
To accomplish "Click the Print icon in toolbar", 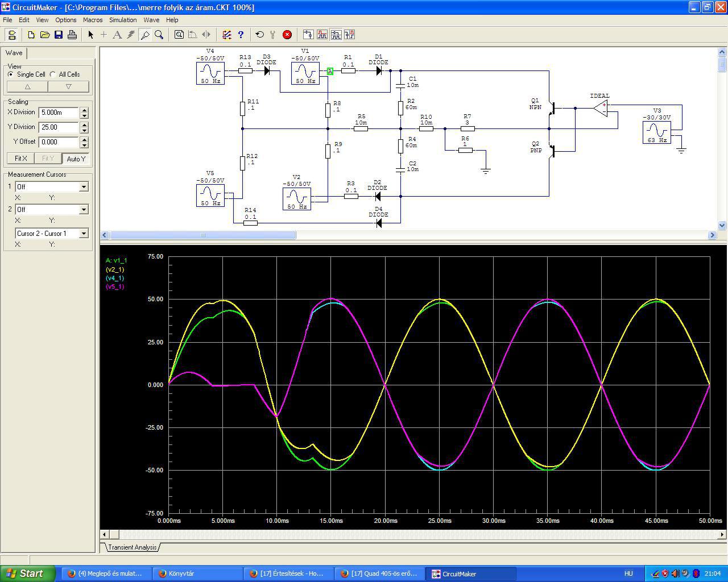I will coord(72,35).
